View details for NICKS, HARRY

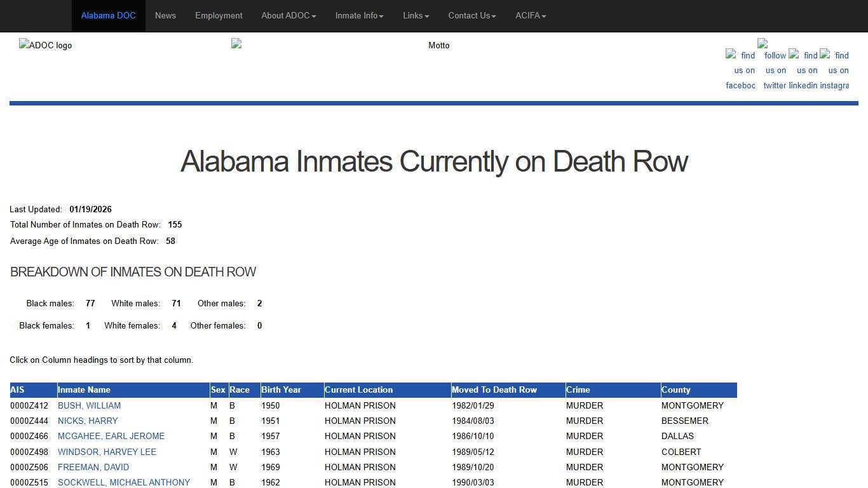point(88,421)
